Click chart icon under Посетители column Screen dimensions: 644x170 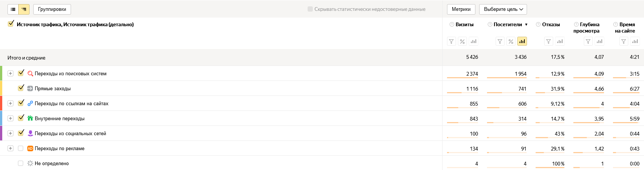click(x=522, y=42)
